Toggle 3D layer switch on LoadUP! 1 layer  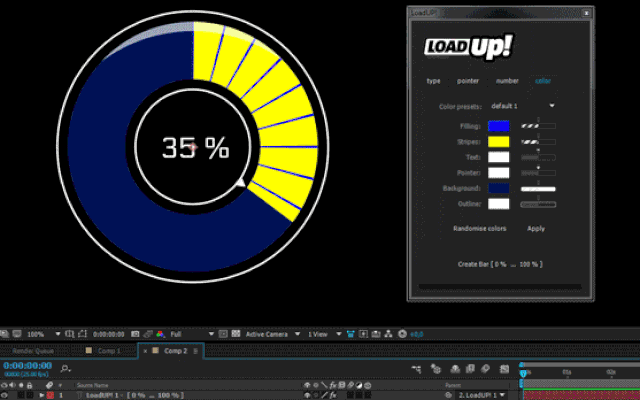[x=368, y=395]
